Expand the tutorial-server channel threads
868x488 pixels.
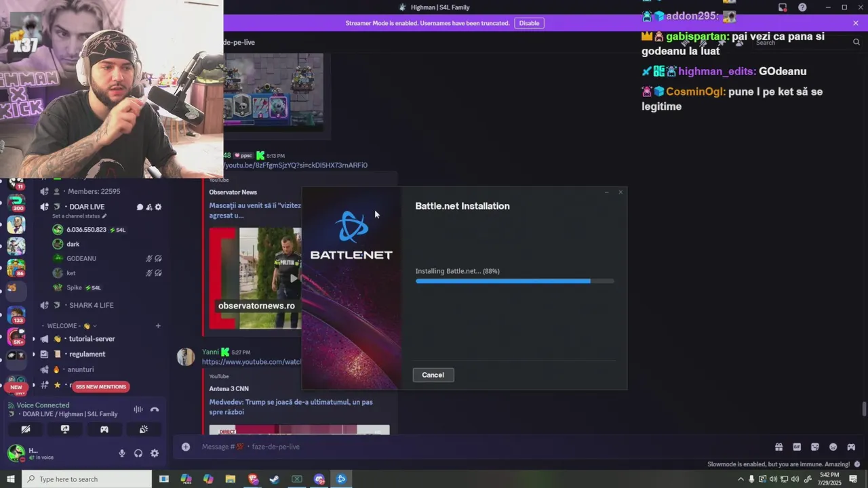coord(34,339)
